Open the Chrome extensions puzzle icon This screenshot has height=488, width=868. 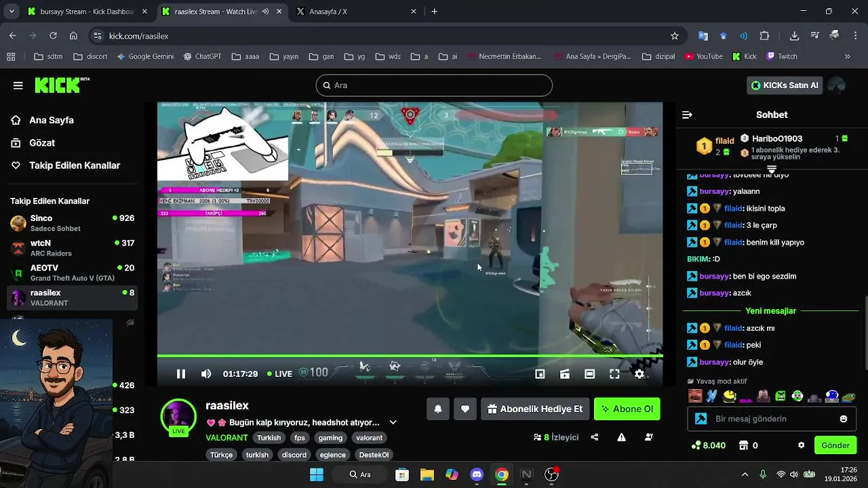click(x=764, y=36)
